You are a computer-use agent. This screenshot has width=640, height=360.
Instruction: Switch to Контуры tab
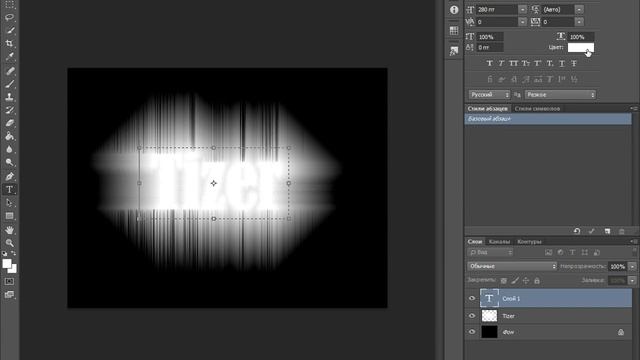pyautogui.click(x=529, y=242)
